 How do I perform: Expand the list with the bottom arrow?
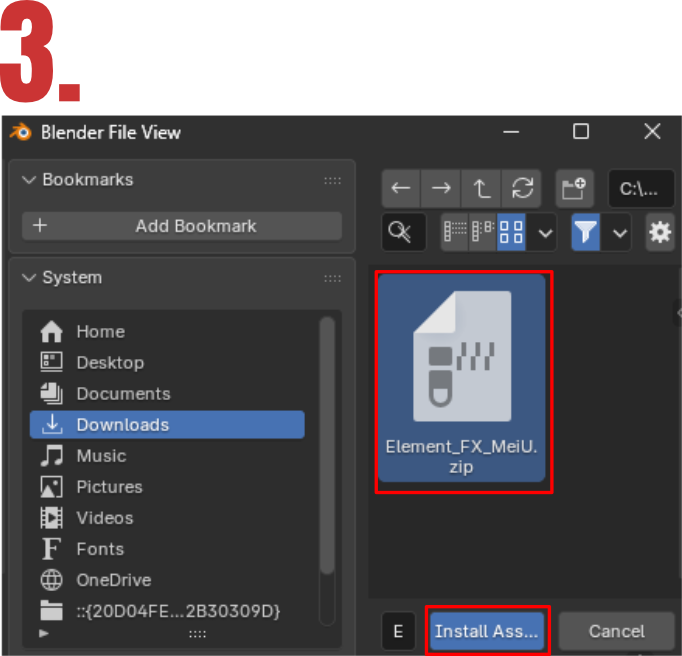click(43, 633)
